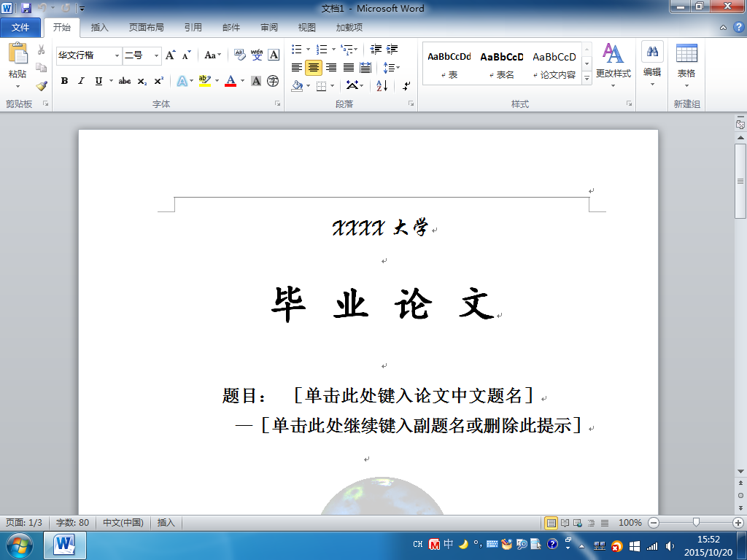Click the Format Painter brush icon
The width and height of the screenshot is (747, 560).
coord(42,86)
